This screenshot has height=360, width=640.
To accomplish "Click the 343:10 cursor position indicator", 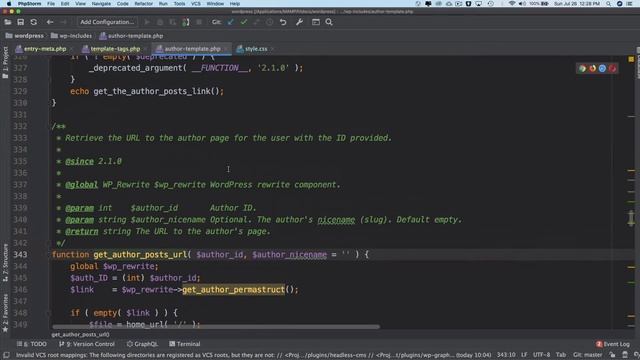I will (x=506, y=355).
